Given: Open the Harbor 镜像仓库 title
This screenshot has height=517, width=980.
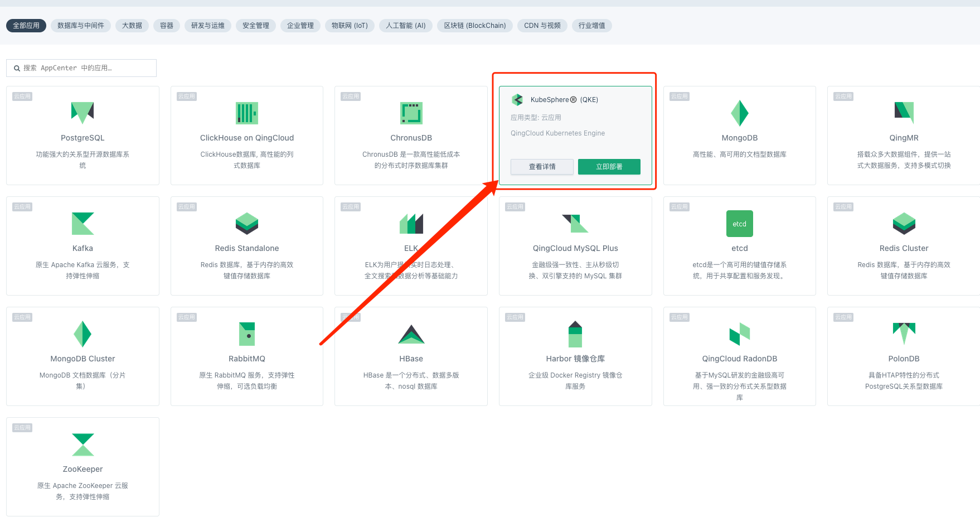Looking at the screenshot, I should (575, 359).
